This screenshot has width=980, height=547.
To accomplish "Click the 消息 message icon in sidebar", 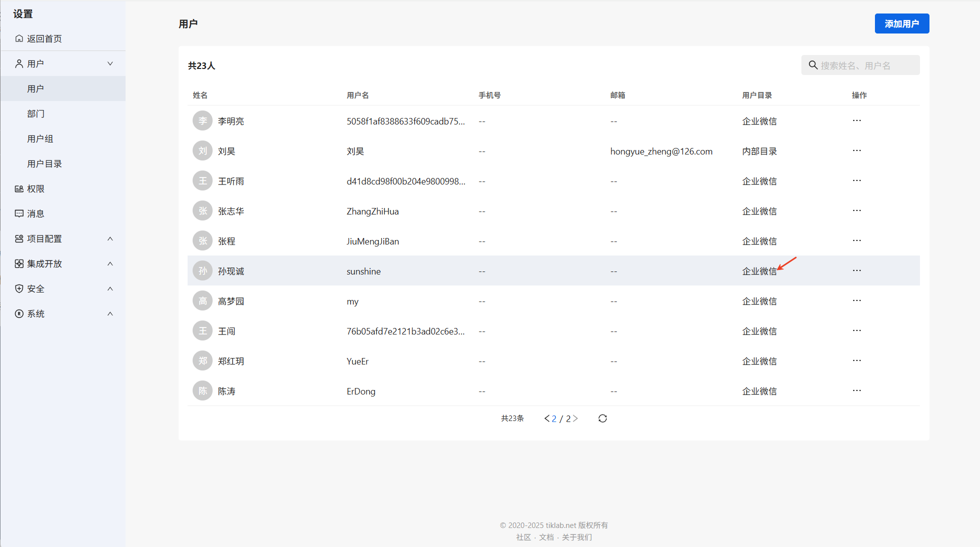I will [x=19, y=213].
